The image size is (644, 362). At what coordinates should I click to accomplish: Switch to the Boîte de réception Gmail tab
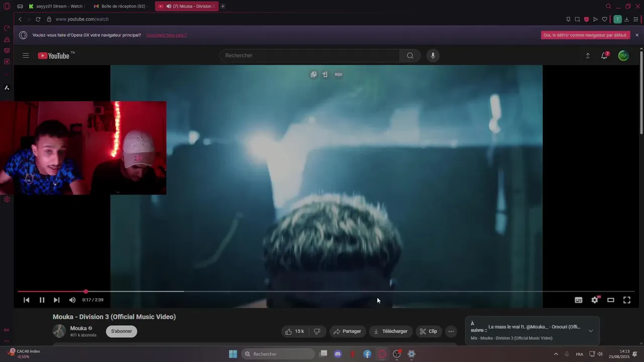point(121,6)
